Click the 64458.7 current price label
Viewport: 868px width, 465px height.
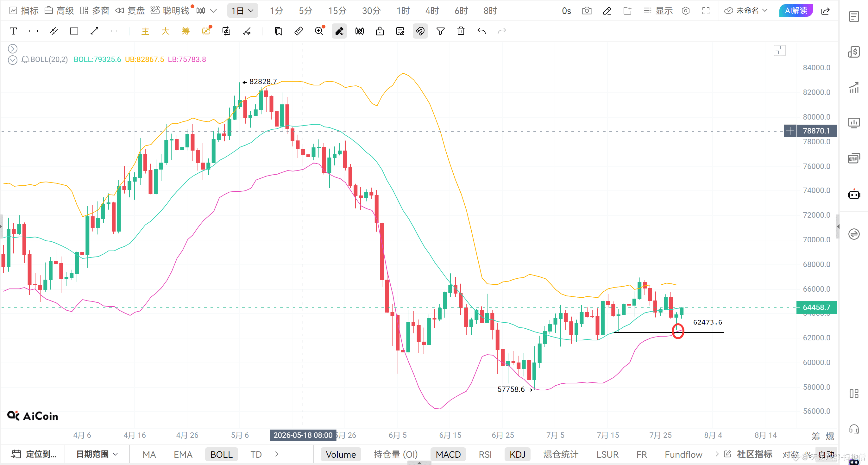click(x=816, y=307)
